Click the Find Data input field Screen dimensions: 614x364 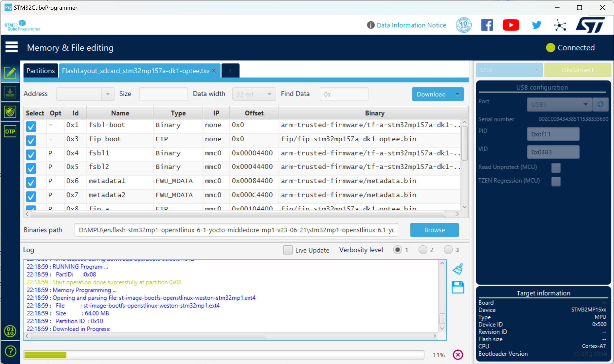coord(344,94)
